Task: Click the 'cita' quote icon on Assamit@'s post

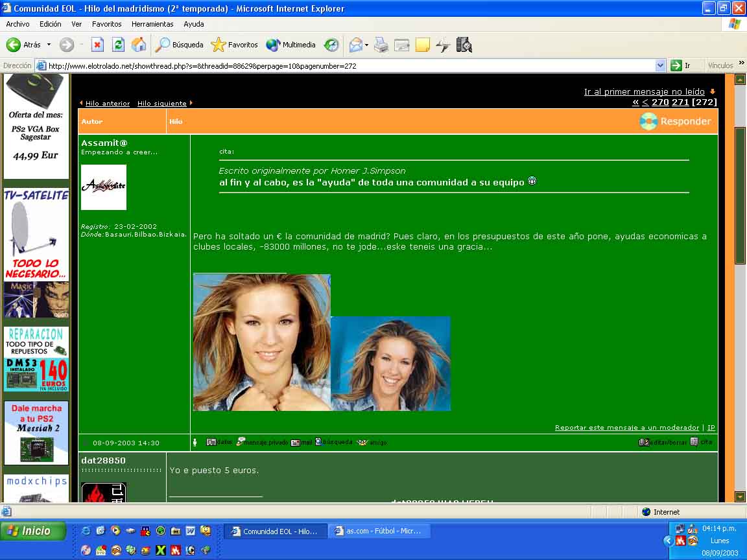Action: coord(701,442)
